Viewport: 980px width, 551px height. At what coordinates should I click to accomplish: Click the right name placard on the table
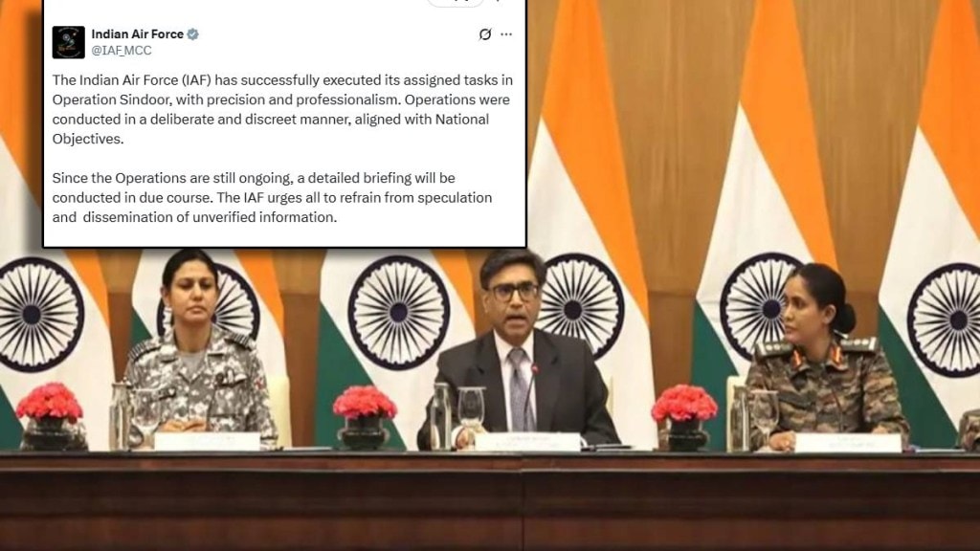[848, 443]
